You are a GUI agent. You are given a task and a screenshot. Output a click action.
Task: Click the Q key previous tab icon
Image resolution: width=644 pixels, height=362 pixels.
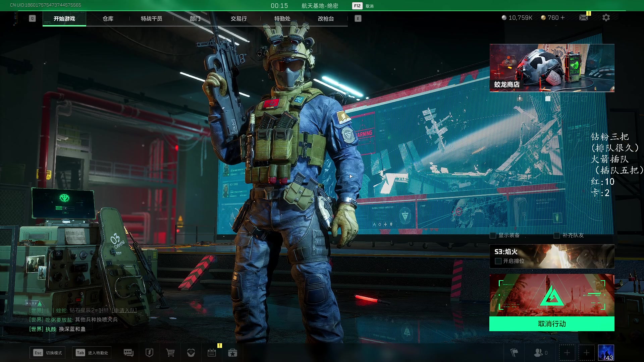[32, 18]
